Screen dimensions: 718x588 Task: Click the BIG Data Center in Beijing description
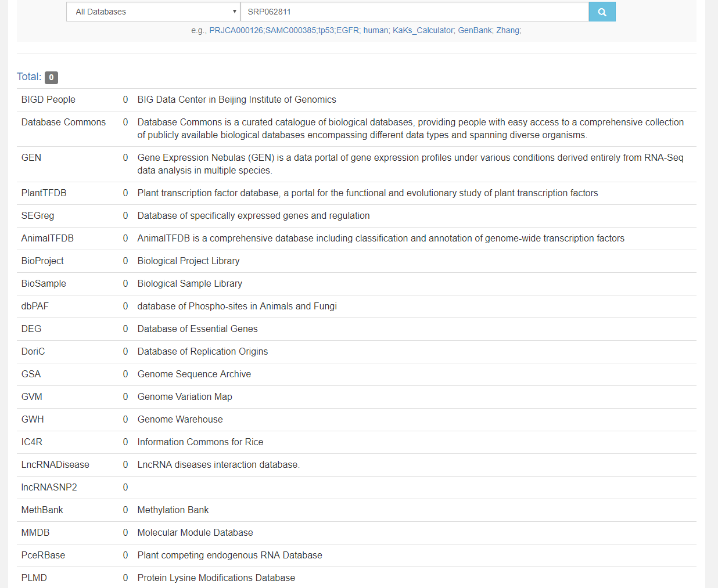237,100
